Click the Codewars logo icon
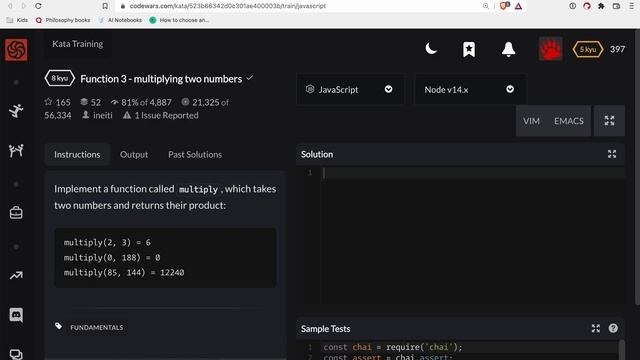 [x=16, y=49]
